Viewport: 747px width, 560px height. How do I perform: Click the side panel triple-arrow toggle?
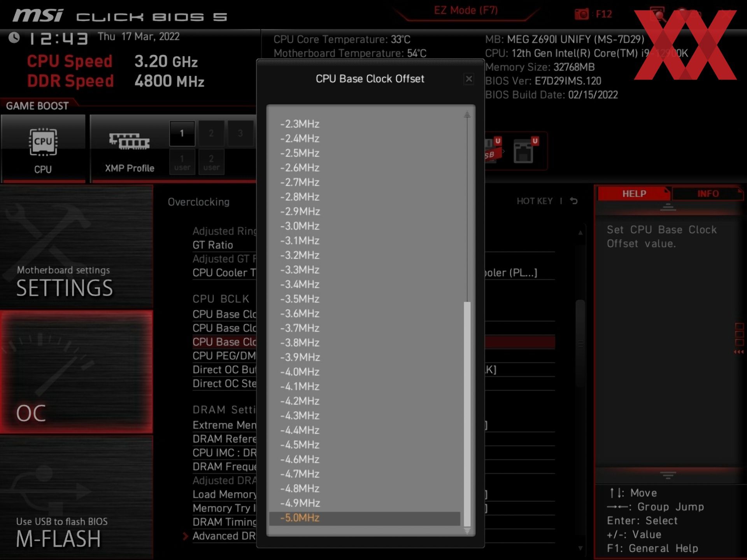coord(738,352)
